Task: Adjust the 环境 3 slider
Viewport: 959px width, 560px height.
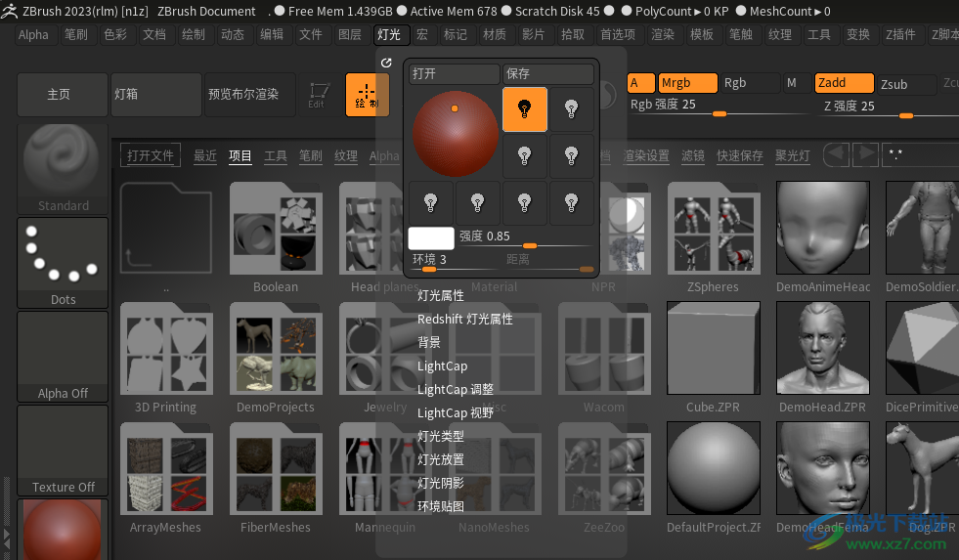Action: 456,260
